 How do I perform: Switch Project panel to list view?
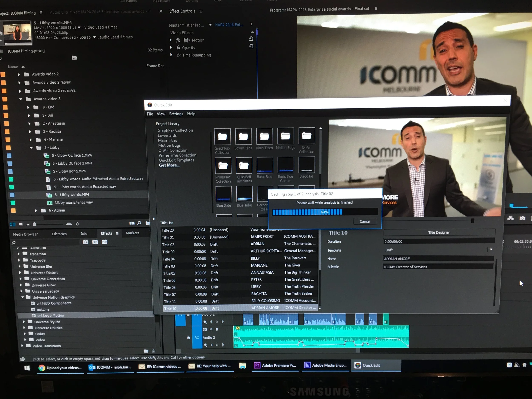pos(13,224)
